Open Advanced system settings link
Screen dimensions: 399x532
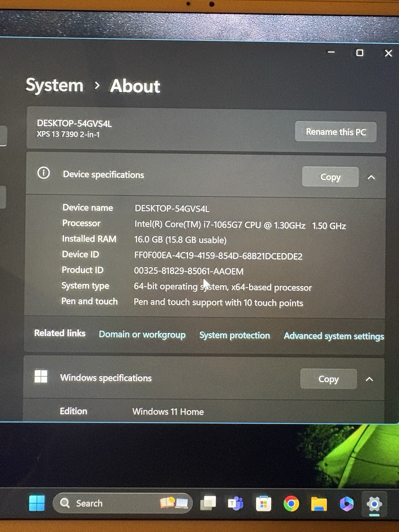pos(334,336)
